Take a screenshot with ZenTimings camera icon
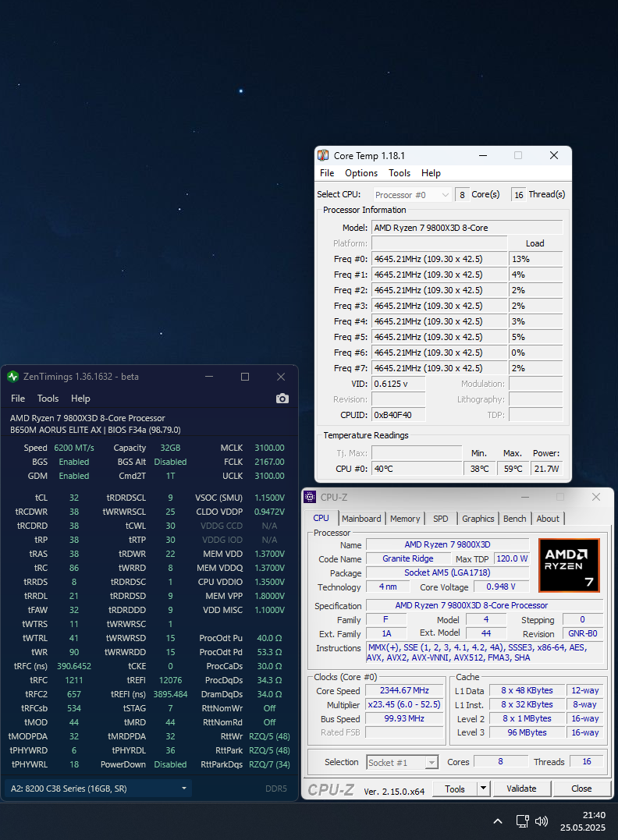Screen dimensions: 618x840 click(282, 399)
